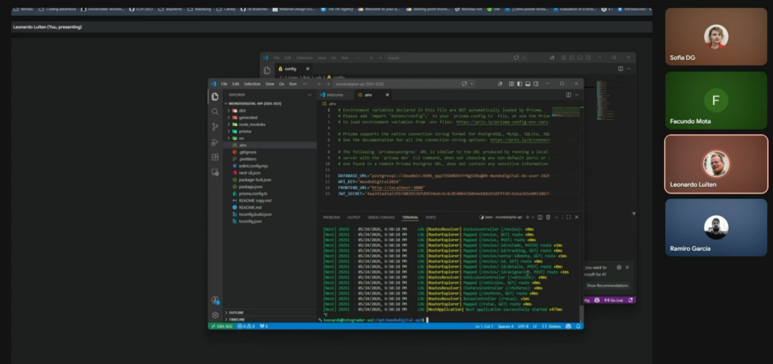Click the ports forwarded status bar item
The width and height of the screenshot is (773, 364).
pyautogui.click(x=264, y=326)
